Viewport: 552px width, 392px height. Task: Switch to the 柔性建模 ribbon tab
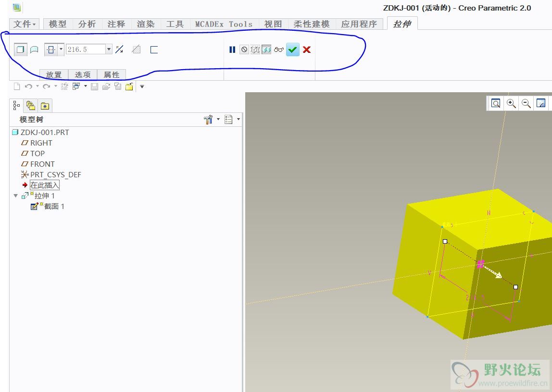[312, 24]
